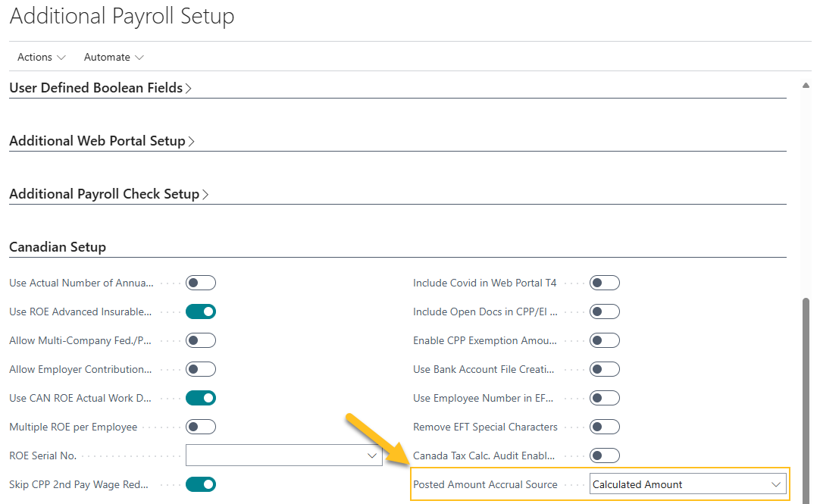Screen dimensions: 820x504
Task: Turn on Use Employee Number in EFT
Action: (x=604, y=397)
